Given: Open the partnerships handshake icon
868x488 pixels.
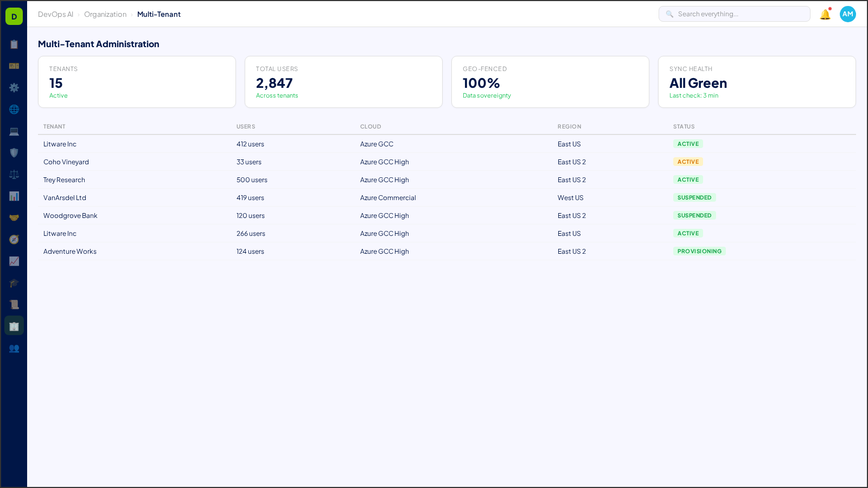Looking at the screenshot, I should (x=14, y=217).
